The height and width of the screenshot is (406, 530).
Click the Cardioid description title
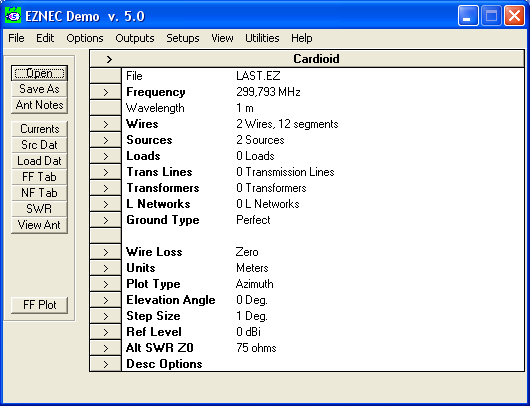click(316, 59)
